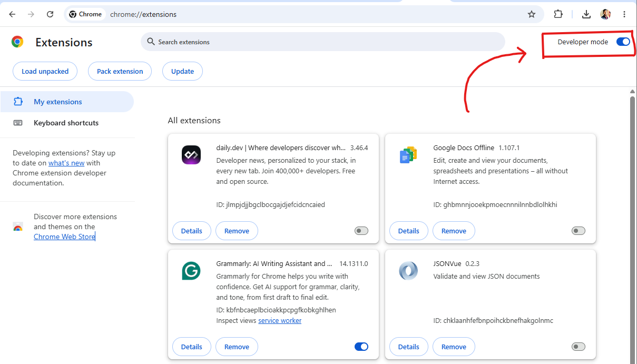This screenshot has width=637, height=364.
Task: Open Grammarly's service worker inspect view
Action: pyautogui.click(x=280, y=320)
